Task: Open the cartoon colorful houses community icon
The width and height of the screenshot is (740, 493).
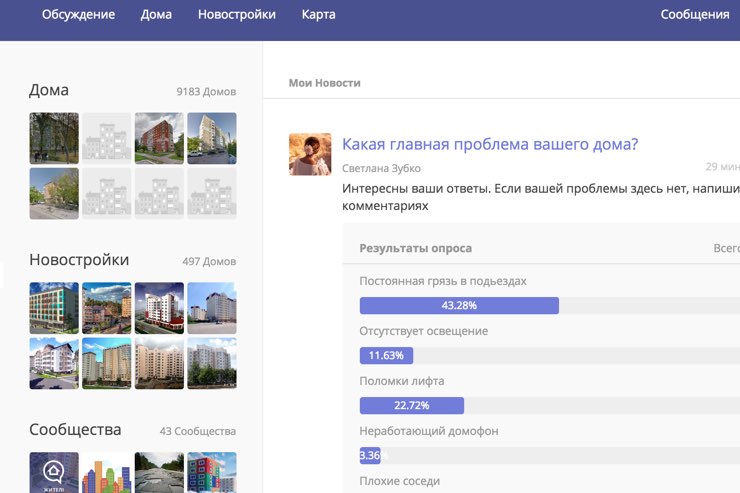Action: (106, 472)
